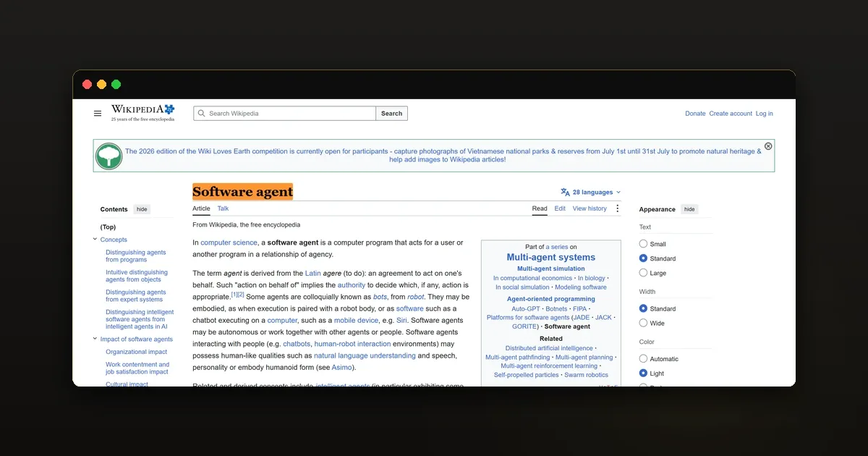Open Agent-oriented programming in the infobox
The height and width of the screenshot is (456, 868).
(551, 299)
